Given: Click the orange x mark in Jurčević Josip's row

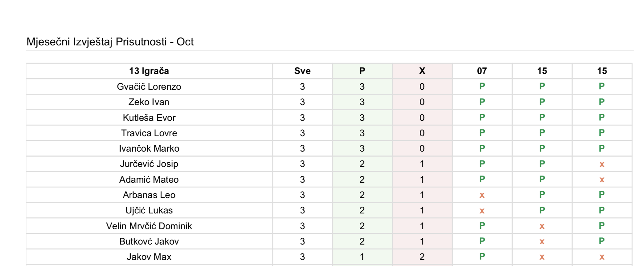Looking at the screenshot, I should pos(602,164).
